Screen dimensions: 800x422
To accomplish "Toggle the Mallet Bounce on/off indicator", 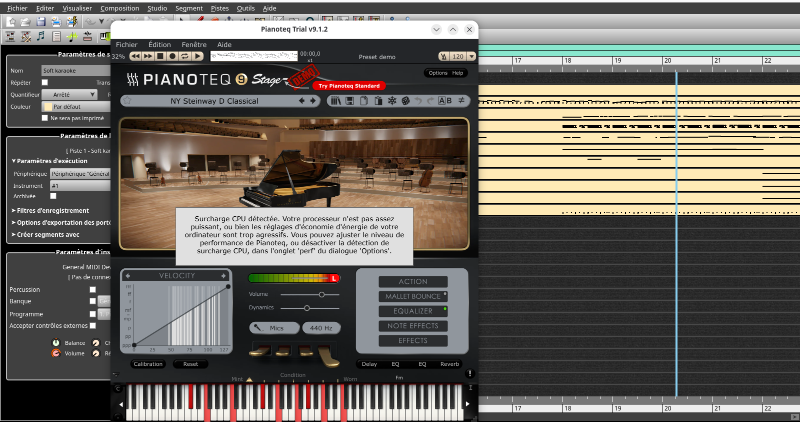I will click(x=445, y=294).
